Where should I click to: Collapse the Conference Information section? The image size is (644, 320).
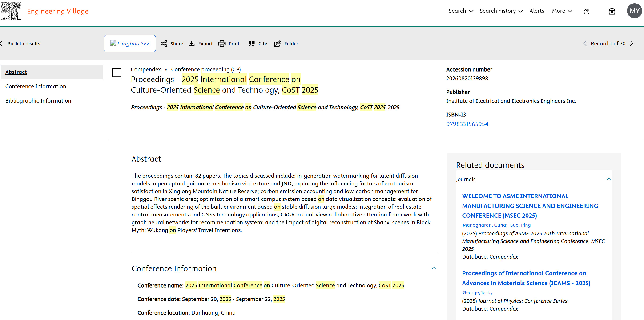pos(434,268)
